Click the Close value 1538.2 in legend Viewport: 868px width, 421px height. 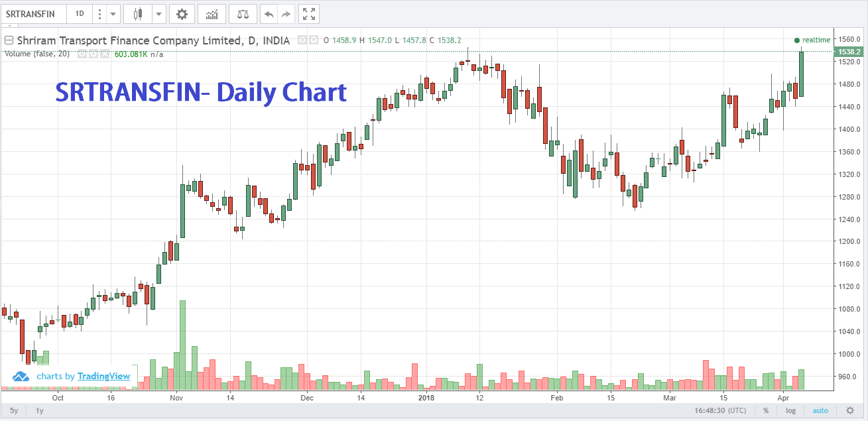450,40
